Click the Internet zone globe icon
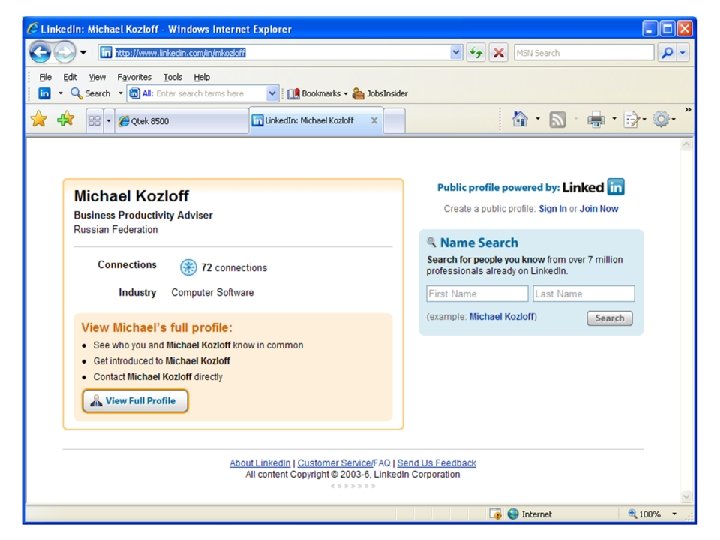 pos(513,514)
